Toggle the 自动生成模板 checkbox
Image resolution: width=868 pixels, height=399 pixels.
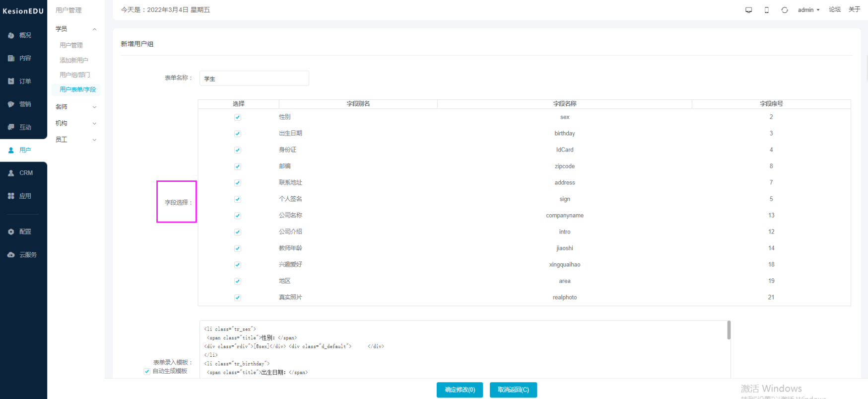click(x=147, y=371)
